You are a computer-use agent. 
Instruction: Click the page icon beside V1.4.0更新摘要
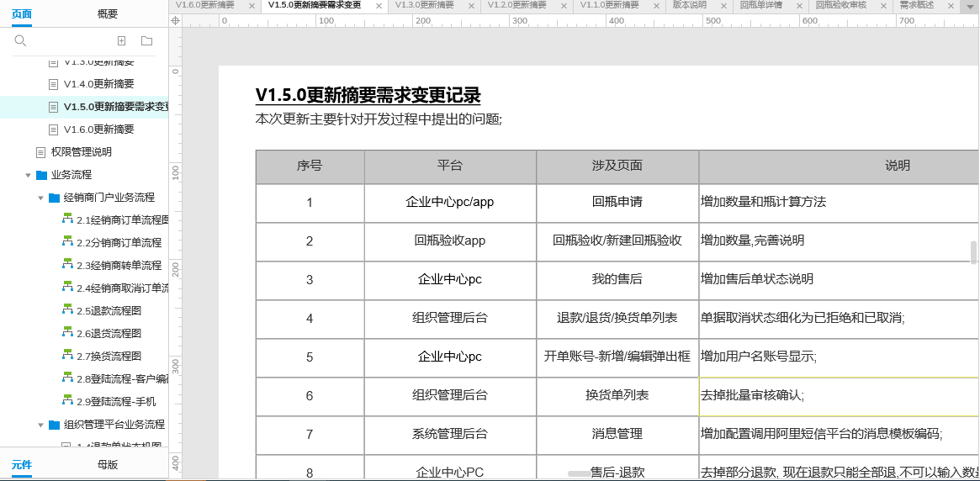coord(54,84)
